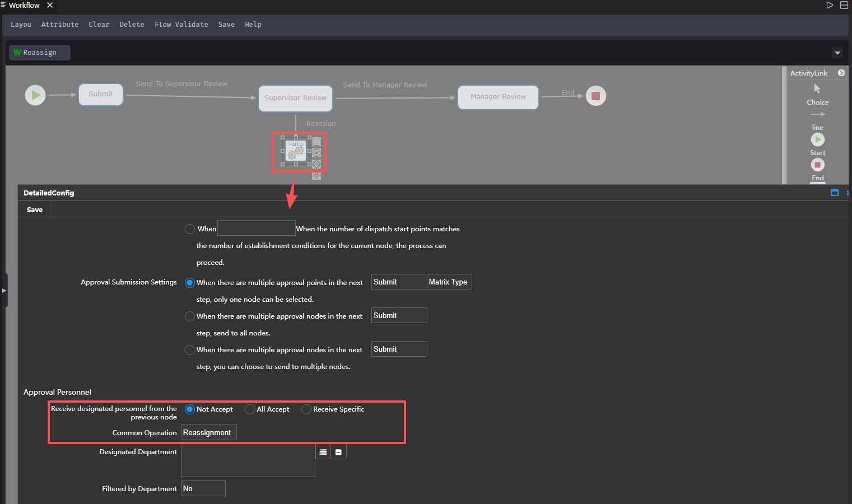
Task: Click the green start node on canvas
Action: point(35,95)
